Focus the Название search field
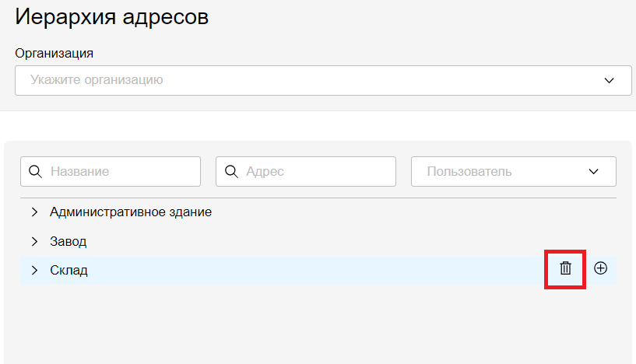This screenshot has height=364, width=636. [x=121, y=172]
